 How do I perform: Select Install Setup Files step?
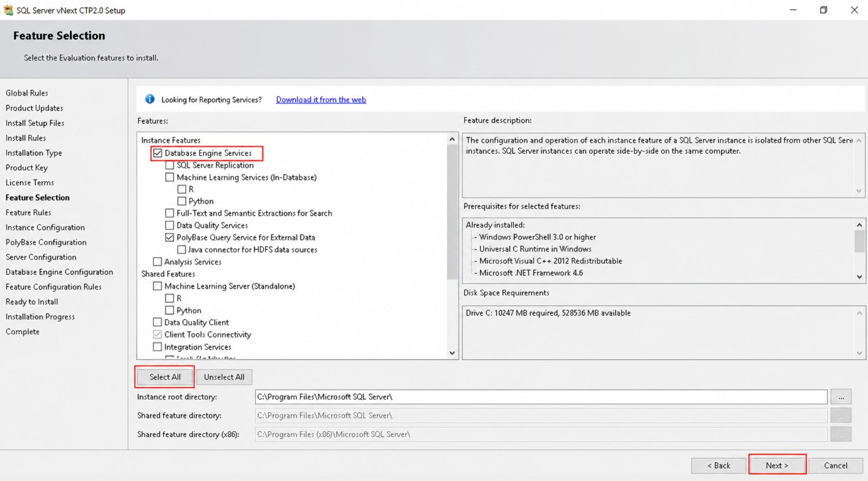[x=35, y=123]
